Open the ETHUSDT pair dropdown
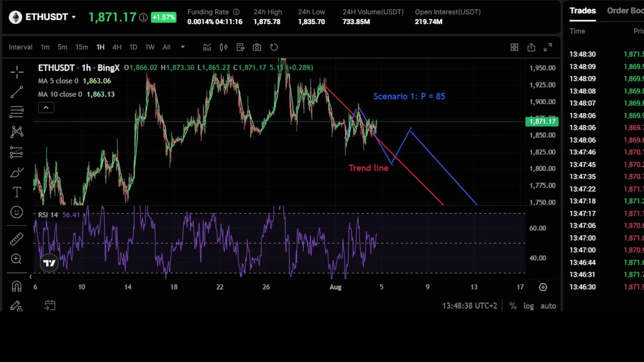Viewport: 644px width, 362px height. tap(51, 17)
